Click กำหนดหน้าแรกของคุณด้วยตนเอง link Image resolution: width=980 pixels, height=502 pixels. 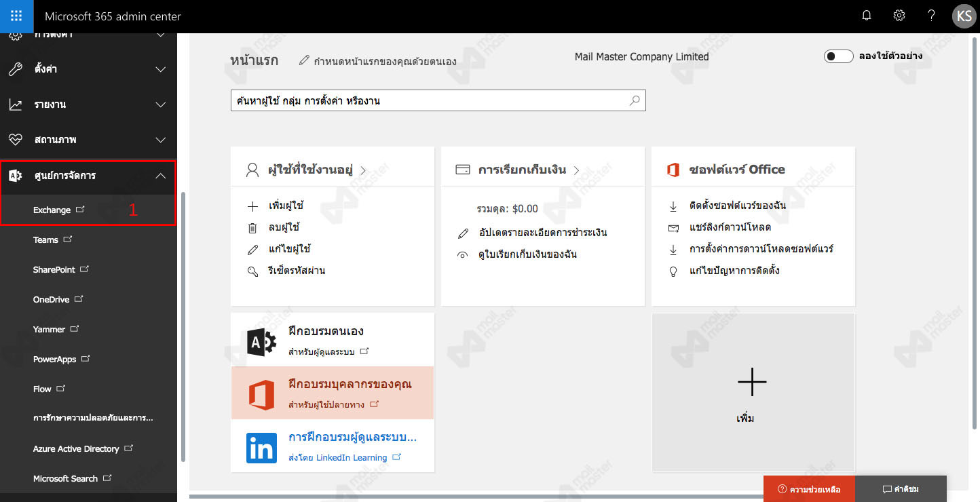pos(385,62)
